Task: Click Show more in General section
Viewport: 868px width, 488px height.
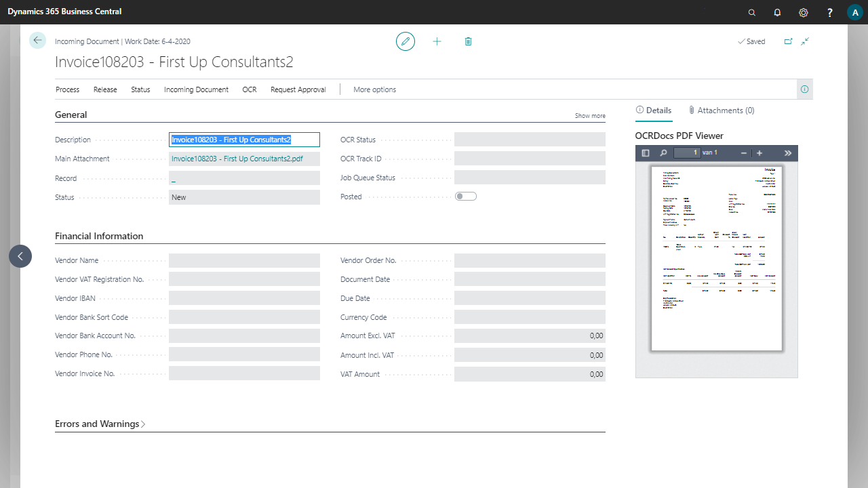Action: [590, 116]
